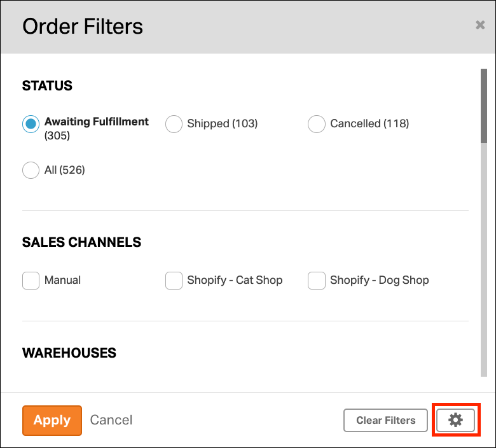Image resolution: width=496 pixels, height=448 pixels.
Task: Tick the Manual sales channel checkbox
Action: coord(31,281)
